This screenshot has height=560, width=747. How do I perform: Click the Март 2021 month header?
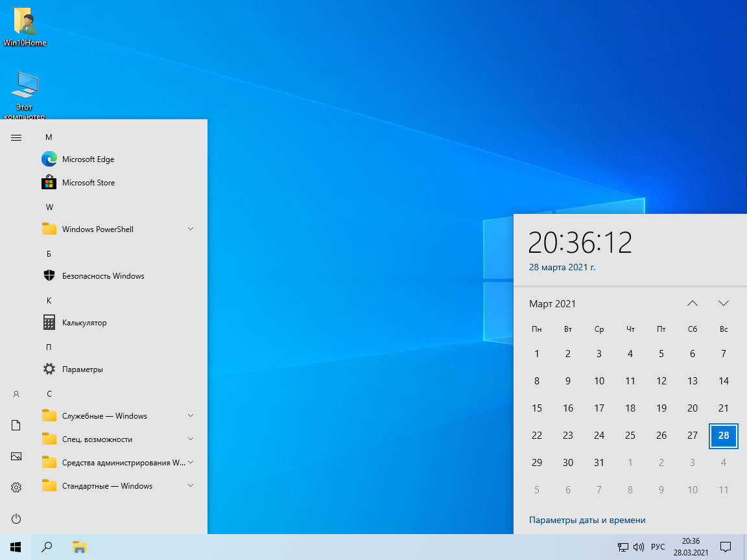click(552, 303)
